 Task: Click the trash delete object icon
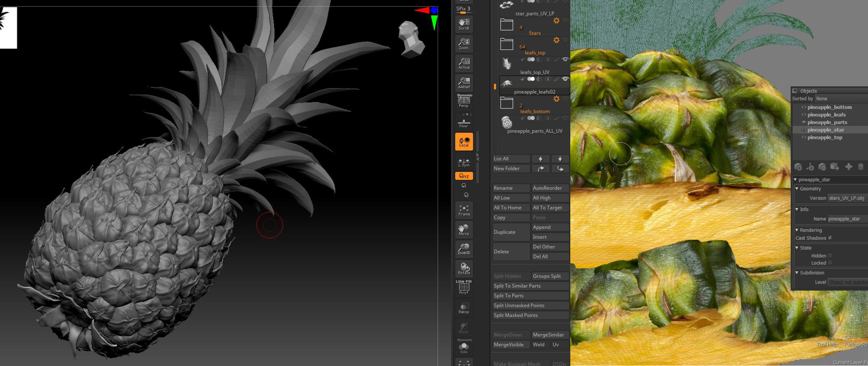pyautogui.click(x=861, y=167)
